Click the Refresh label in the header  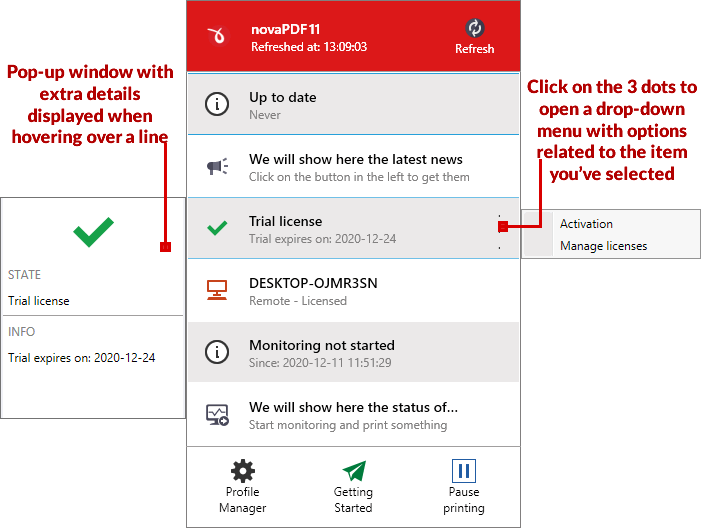(474, 49)
